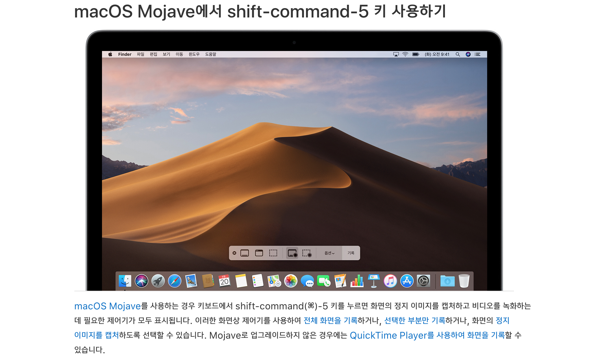Open the Notification Center list icon
The width and height of the screenshot is (599, 364).
pos(477,54)
